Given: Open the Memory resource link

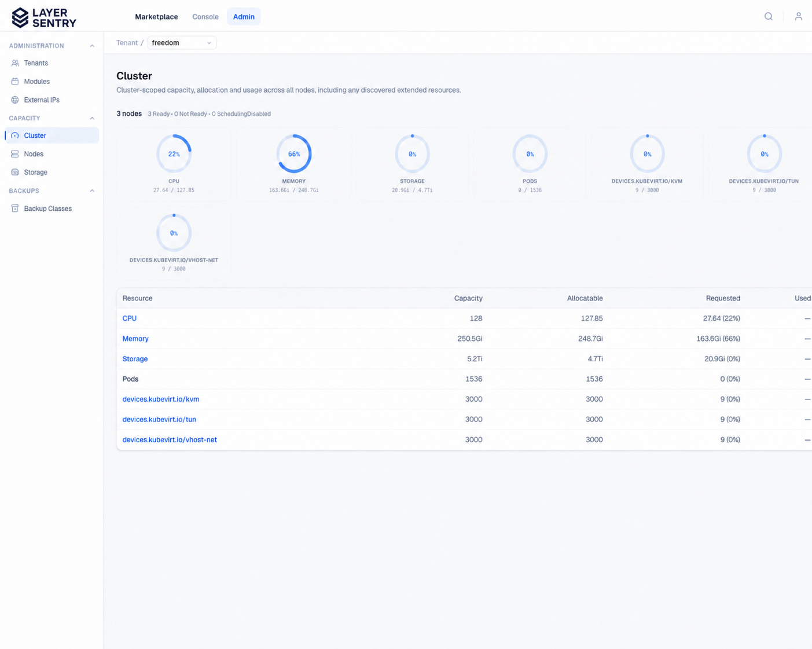Looking at the screenshot, I should [x=135, y=339].
